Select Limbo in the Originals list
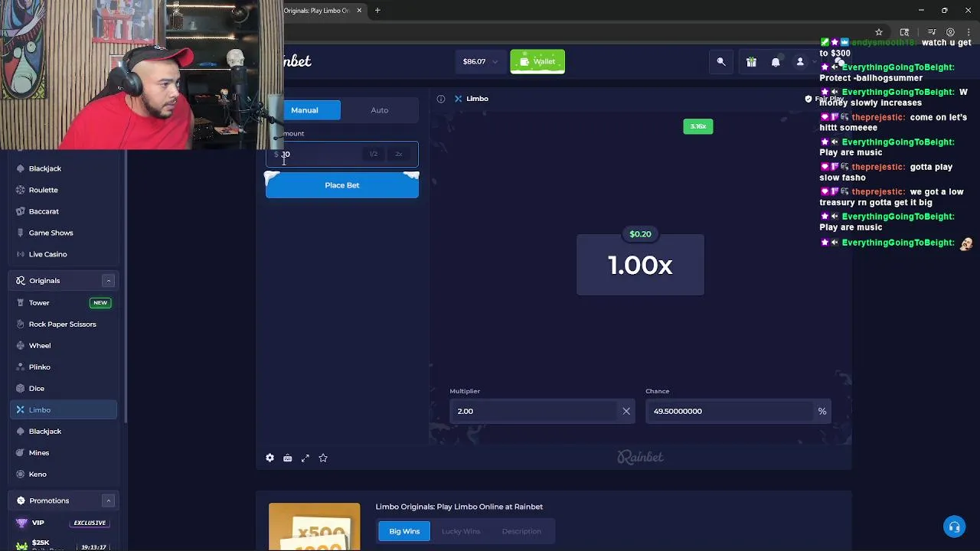Screen dimensions: 980x551 [x=64, y=409]
